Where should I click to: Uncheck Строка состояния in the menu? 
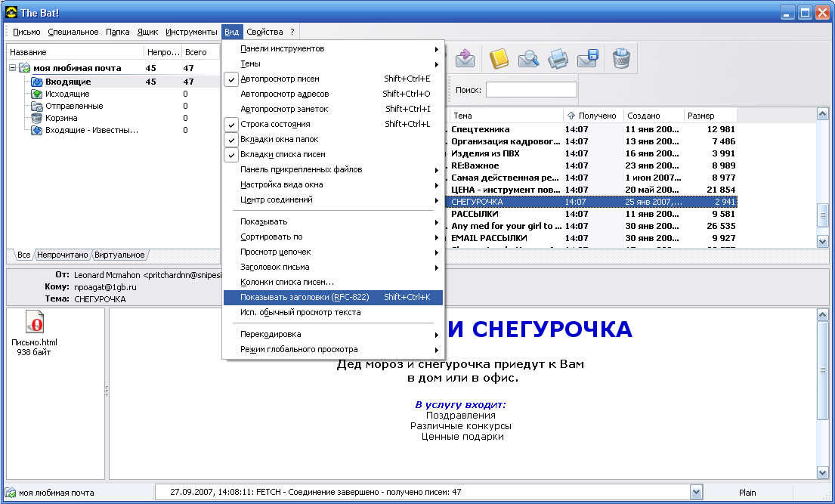pos(275,124)
